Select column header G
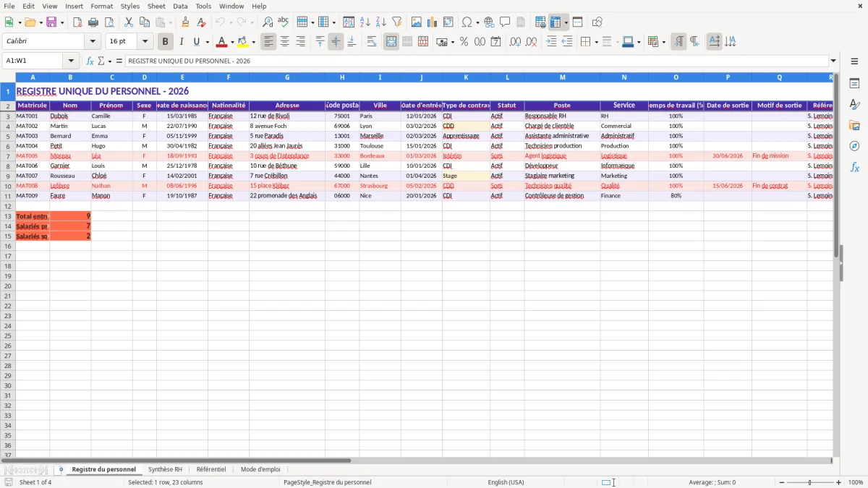Viewport: 868px width, 488px height. [x=287, y=77]
